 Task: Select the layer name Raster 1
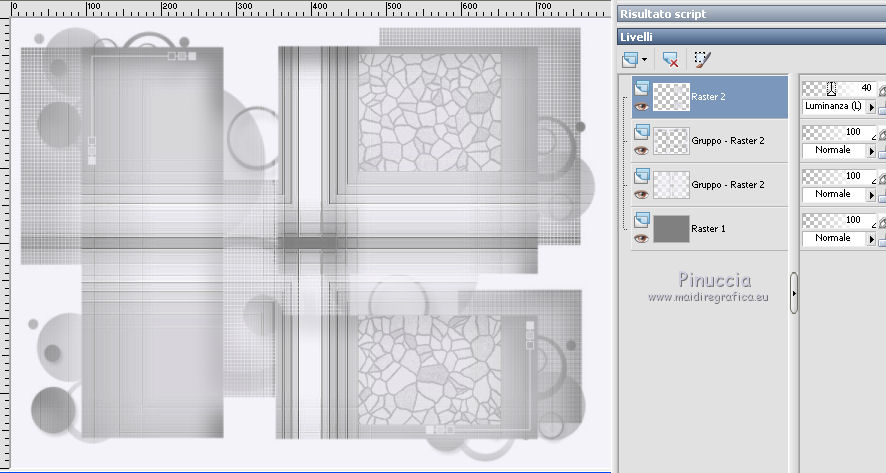[708, 229]
